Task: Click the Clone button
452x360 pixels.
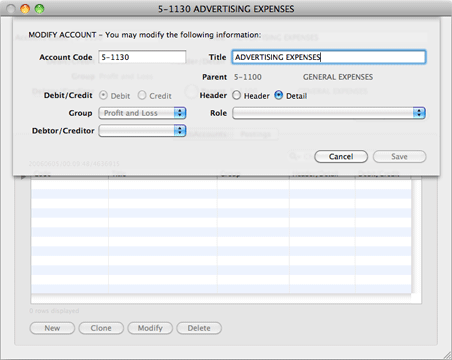Action: click(x=101, y=328)
